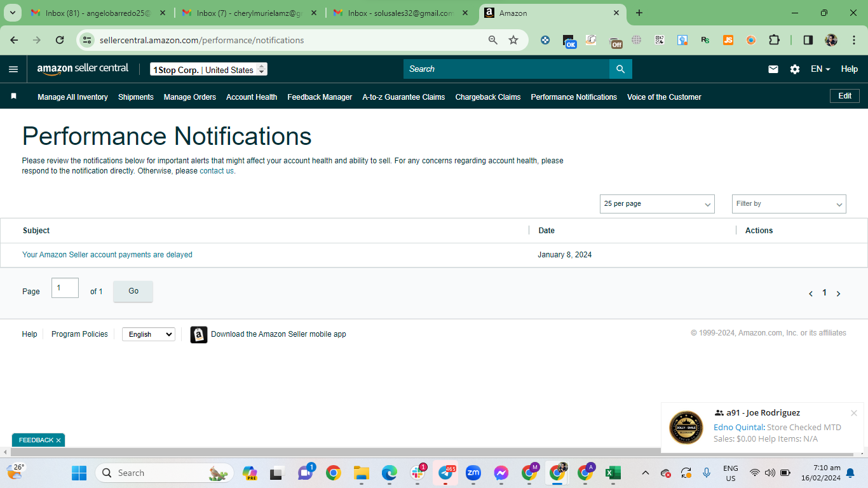Click the Edit button
Screen dimensions: 868x488
click(x=845, y=96)
